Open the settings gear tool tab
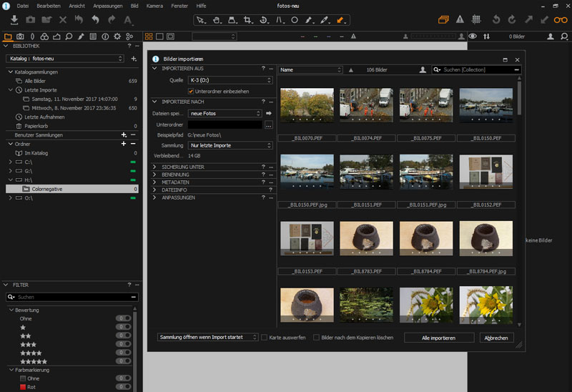572x392 pixels. coord(117,36)
